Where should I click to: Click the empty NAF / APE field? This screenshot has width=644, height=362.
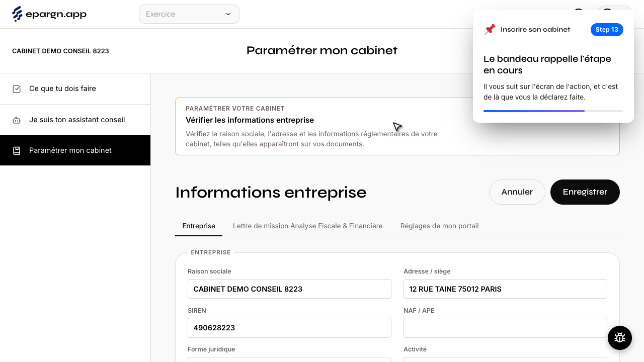pyautogui.click(x=505, y=328)
